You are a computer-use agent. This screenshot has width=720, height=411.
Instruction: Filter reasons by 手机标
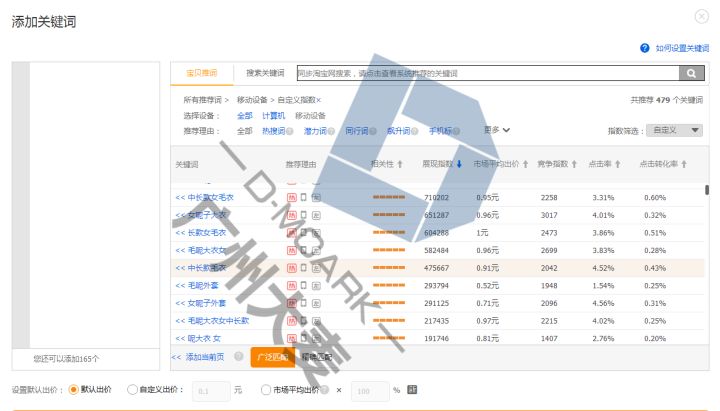click(440, 131)
